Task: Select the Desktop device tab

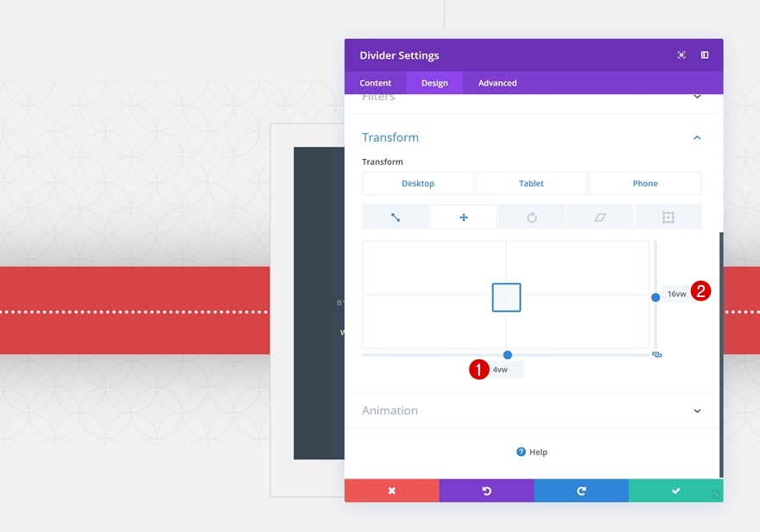Action: (418, 183)
